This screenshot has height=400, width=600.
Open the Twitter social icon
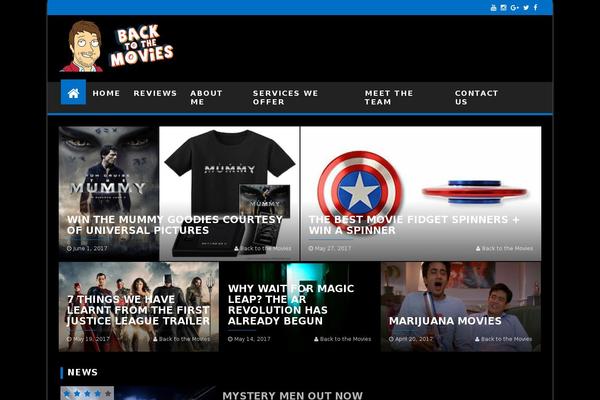(526, 8)
